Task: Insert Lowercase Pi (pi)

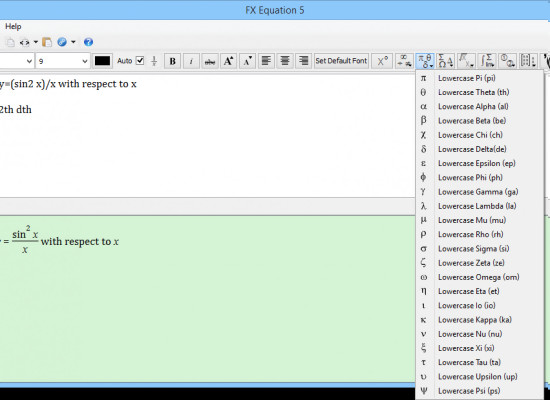Action: tap(479, 78)
